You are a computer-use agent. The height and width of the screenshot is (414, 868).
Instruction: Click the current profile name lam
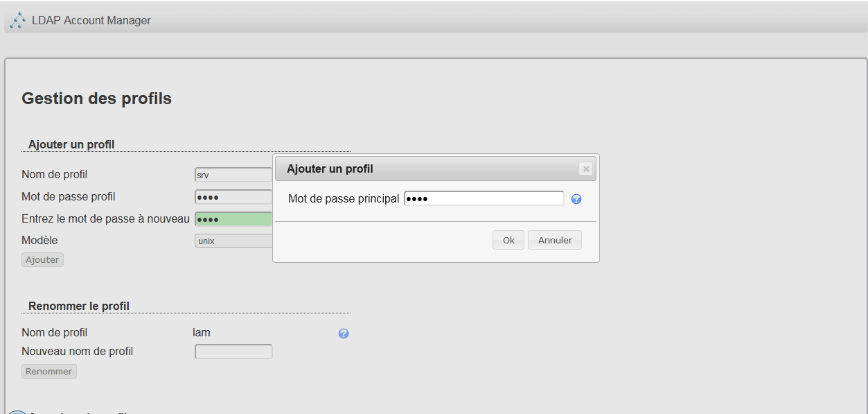click(202, 333)
